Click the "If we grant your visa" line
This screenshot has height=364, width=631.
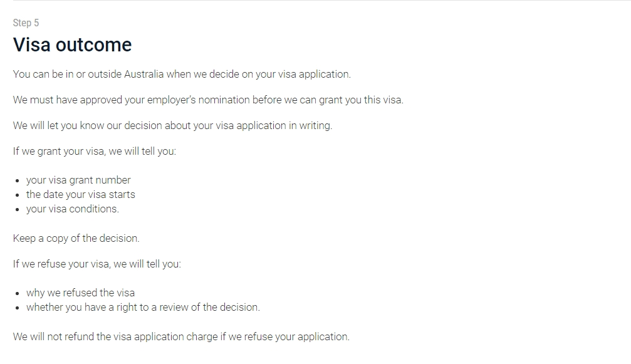click(94, 151)
